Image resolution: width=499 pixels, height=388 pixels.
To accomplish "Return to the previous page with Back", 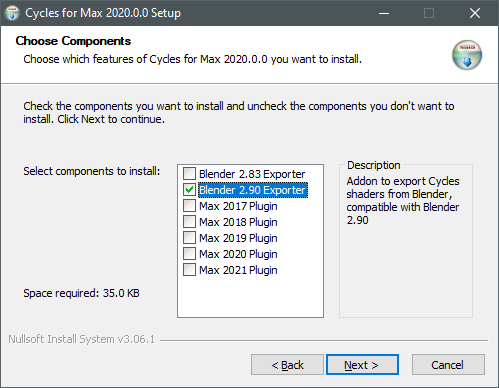I will point(287,365).
